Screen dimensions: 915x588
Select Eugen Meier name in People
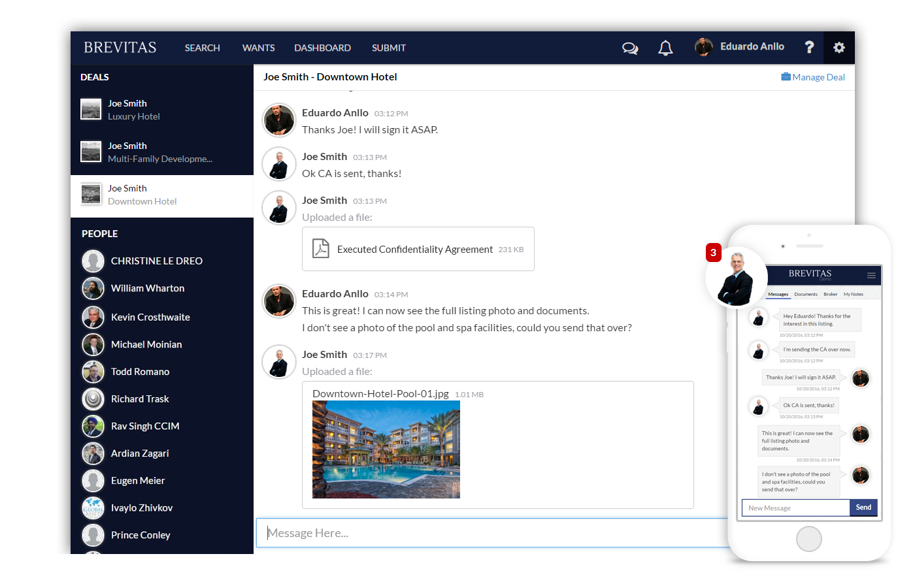(x=138, y=481)
